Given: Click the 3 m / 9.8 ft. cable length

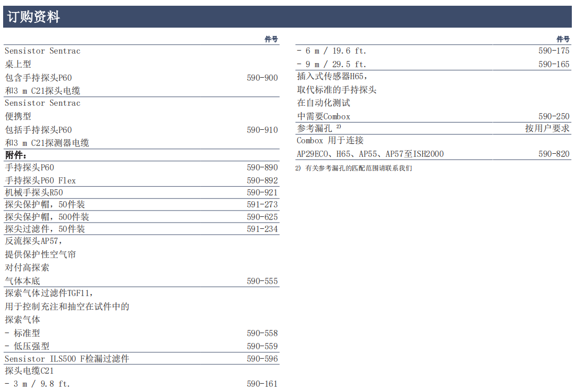Looking at the screenshot, I should (37, 384).
